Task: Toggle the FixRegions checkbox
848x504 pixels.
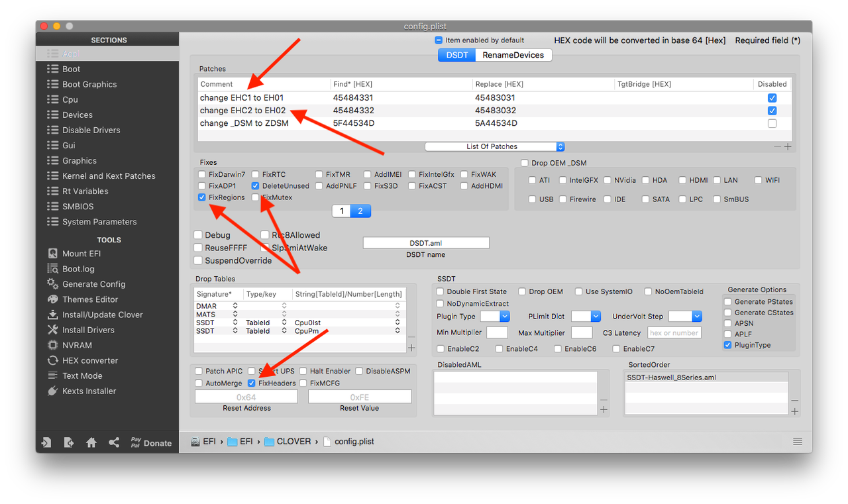Action: tap(202, 197)
